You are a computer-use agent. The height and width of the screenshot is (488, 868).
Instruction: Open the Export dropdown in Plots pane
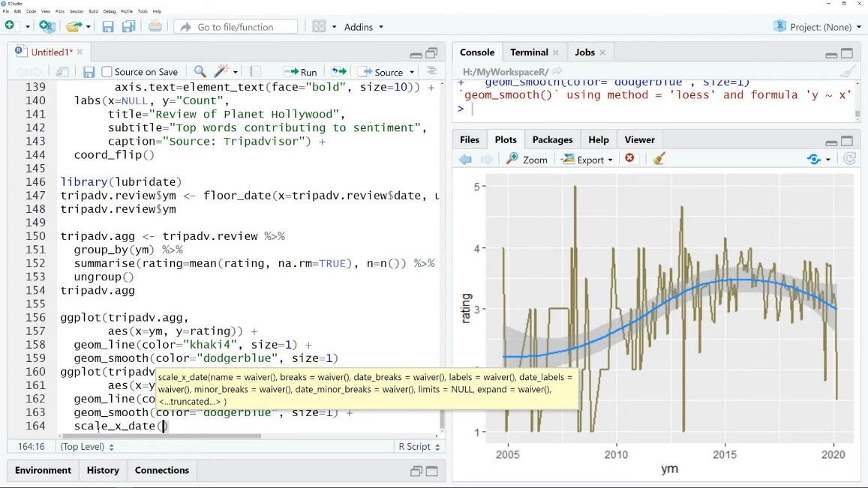[x=587, y=160]
